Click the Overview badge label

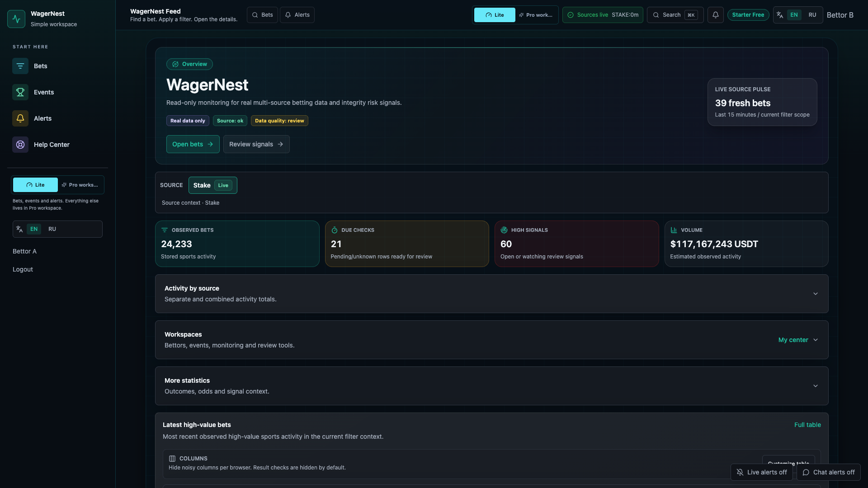point(194,64)
